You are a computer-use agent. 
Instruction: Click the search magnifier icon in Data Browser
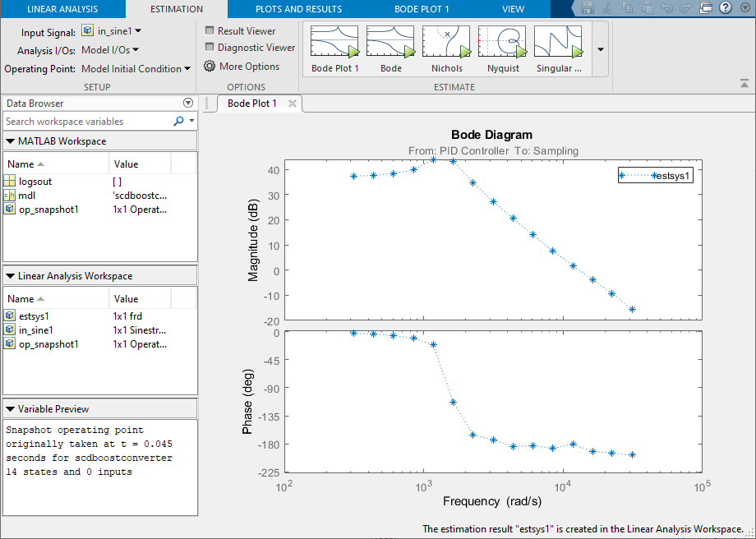tap(178, 121)
